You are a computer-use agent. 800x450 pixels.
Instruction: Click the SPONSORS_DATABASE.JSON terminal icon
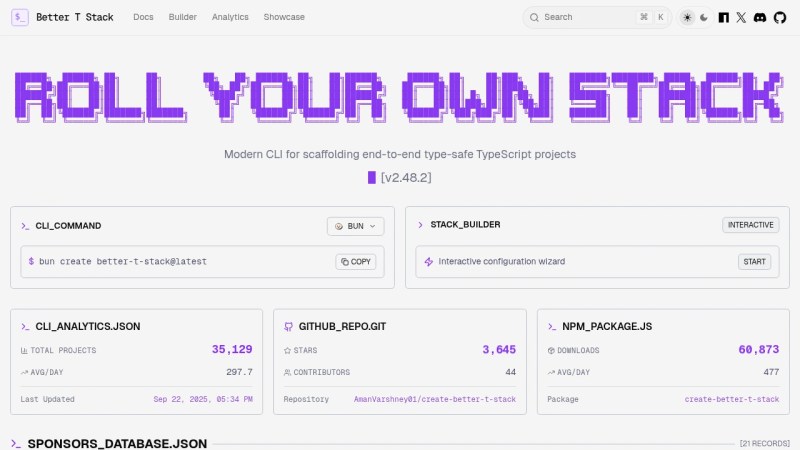[x=16, y=444]
